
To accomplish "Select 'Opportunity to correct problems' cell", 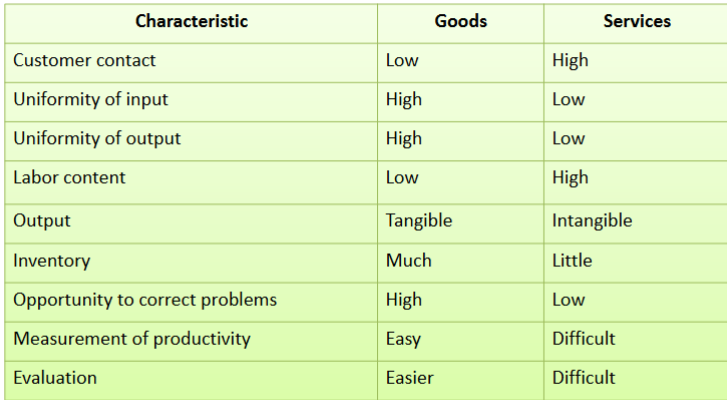I will pyautogui.click(x=145, y=300).
